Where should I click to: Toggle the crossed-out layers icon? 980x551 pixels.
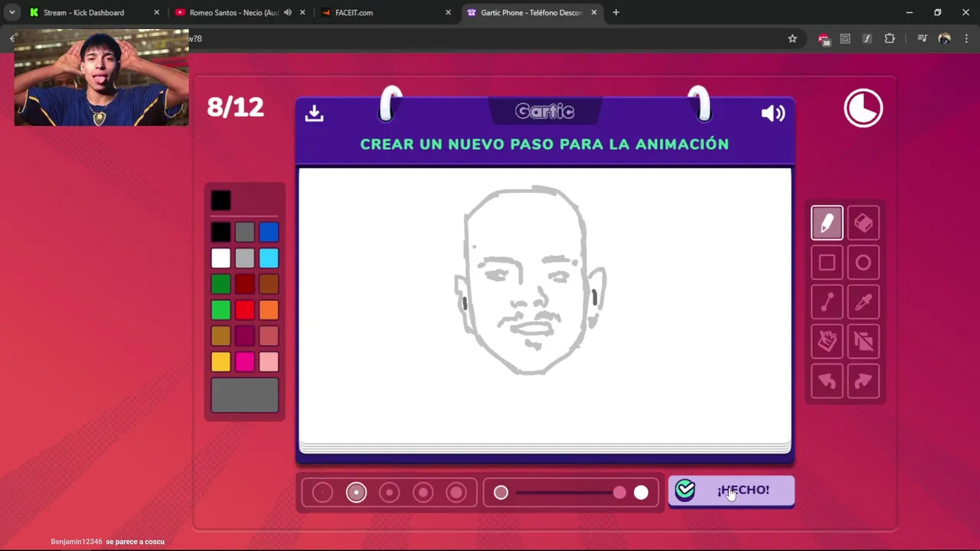coord(864,341)
